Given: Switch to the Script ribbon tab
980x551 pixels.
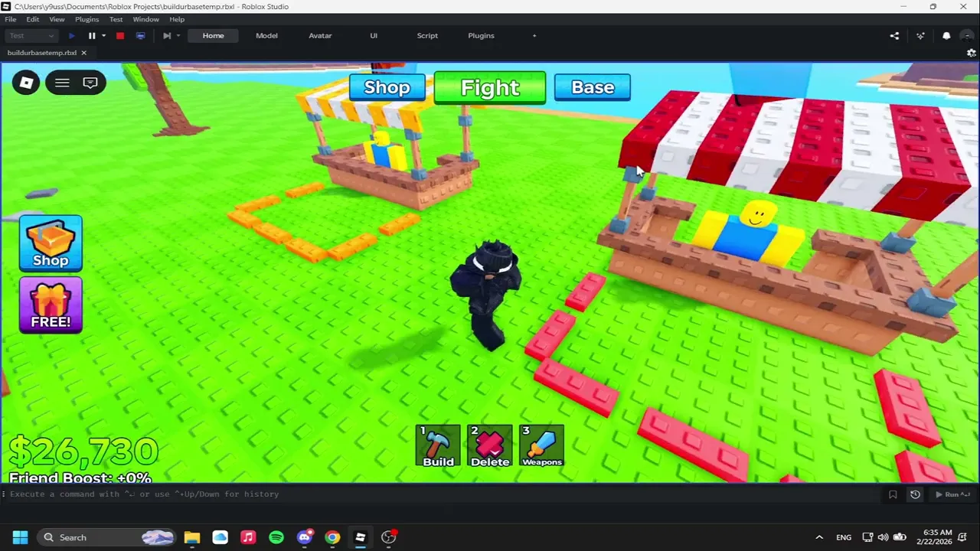Looking at the screenshot, I should tap(427, 35).
